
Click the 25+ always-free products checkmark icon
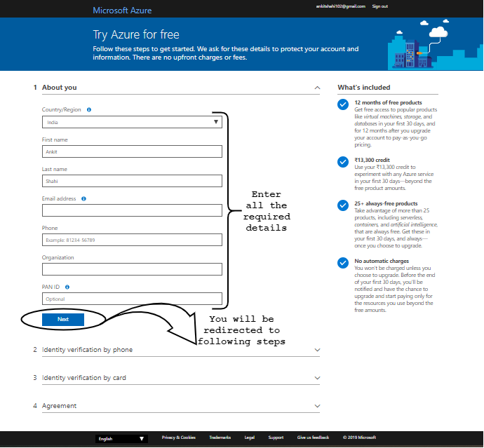(x=343, y=205)
